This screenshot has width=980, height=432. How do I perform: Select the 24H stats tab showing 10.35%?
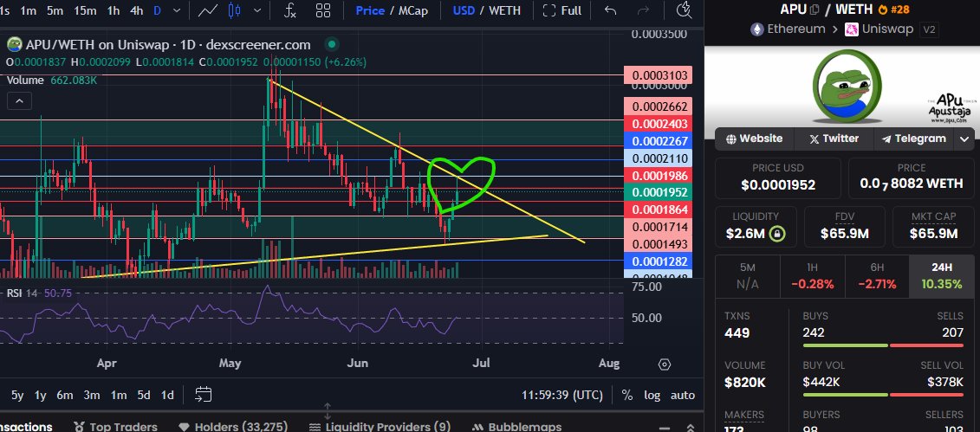(x=941, y=276)
